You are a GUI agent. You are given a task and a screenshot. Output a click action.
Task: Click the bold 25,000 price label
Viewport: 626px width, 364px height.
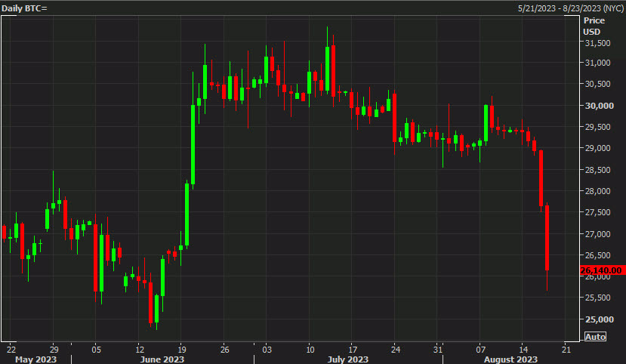[x=600, y=319]
